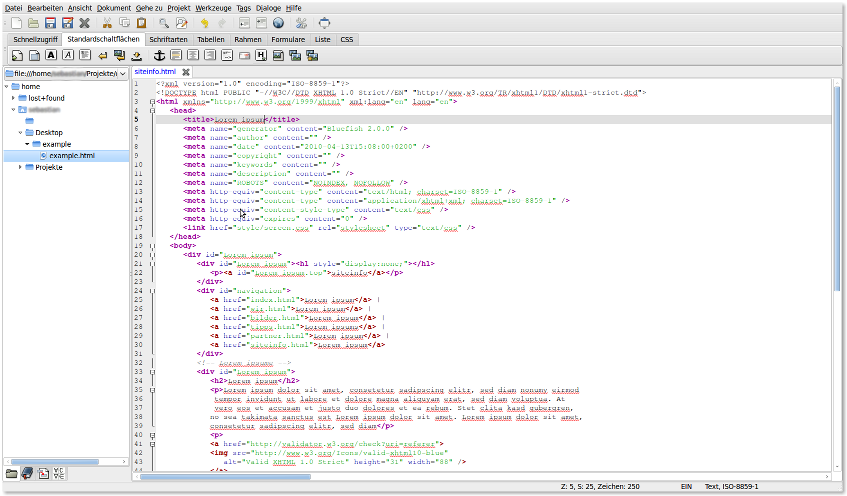Collapse the example folder node
The height and width of the screenshot is (496, 847).
pos(28,144)
